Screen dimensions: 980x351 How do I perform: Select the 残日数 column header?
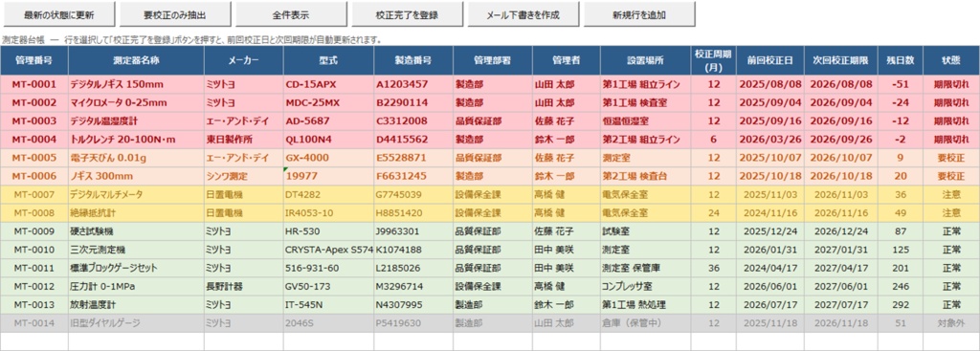point(901,60)
